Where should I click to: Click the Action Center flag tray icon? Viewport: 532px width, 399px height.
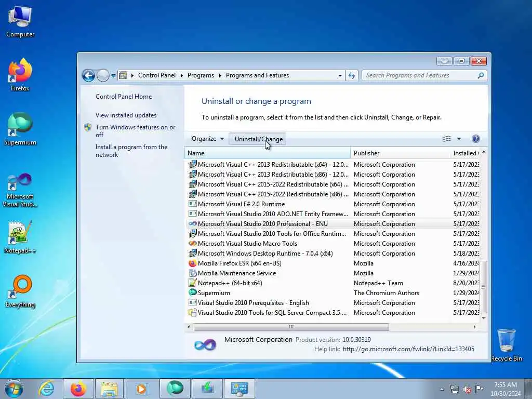479,389
